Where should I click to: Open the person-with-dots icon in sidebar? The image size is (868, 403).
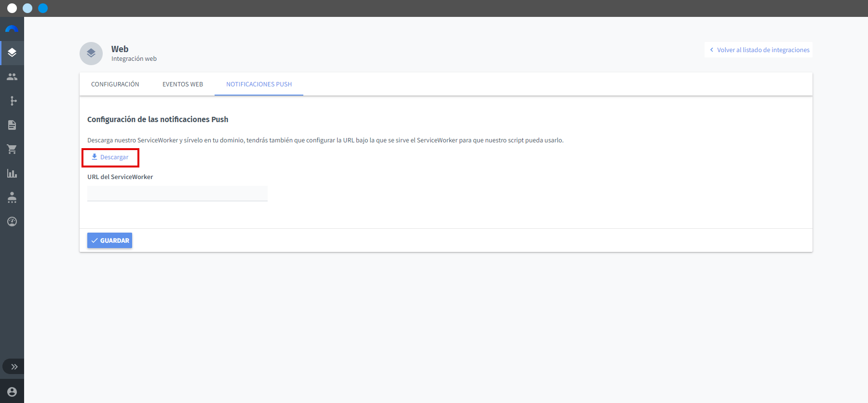[12, 197]
